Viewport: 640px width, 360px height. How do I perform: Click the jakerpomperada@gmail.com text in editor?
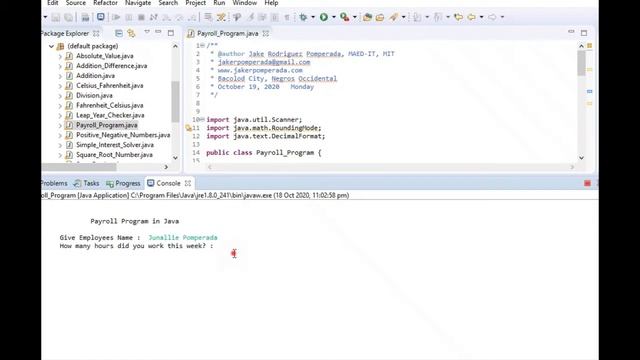point(264,62)
